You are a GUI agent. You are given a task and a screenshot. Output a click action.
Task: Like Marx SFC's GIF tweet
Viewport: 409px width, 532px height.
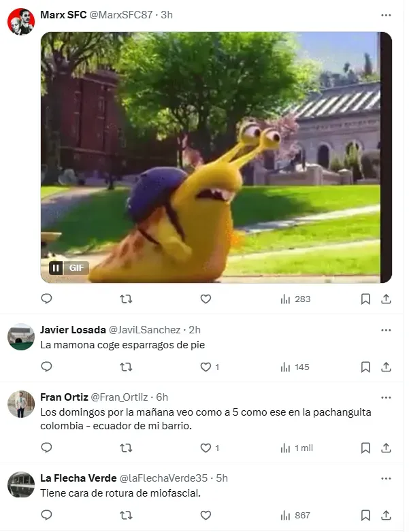[206, 299]
